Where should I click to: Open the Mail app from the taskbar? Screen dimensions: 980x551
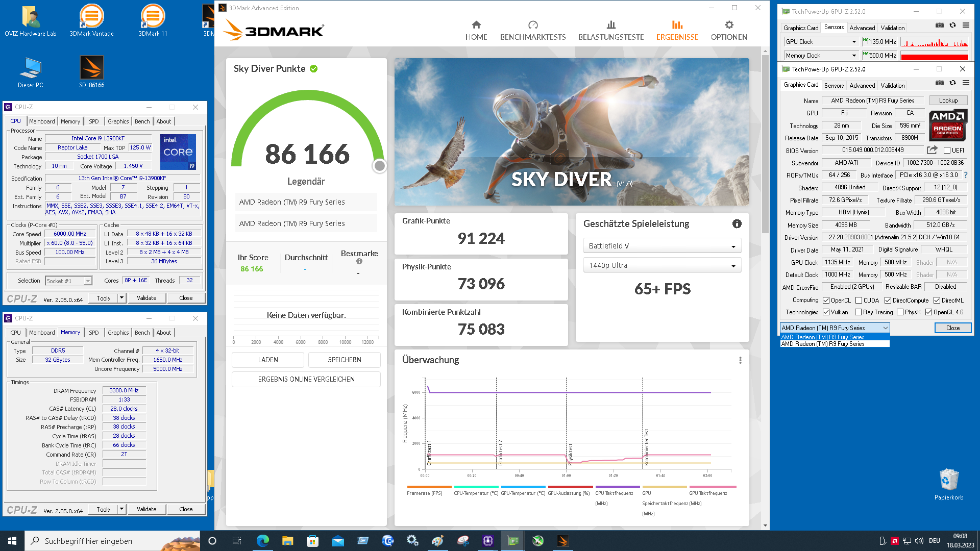click(337, 541)
